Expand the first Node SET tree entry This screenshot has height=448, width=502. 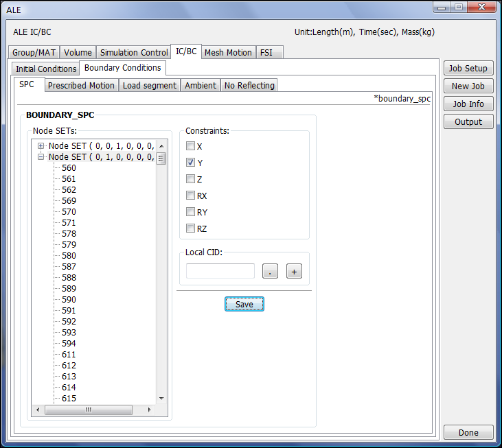[x=41, y=146]
